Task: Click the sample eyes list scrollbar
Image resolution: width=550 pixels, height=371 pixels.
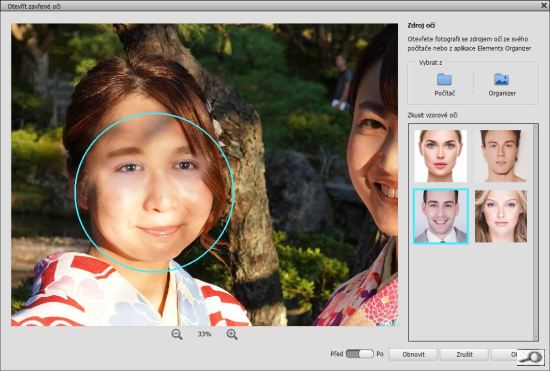Action: 535,232
